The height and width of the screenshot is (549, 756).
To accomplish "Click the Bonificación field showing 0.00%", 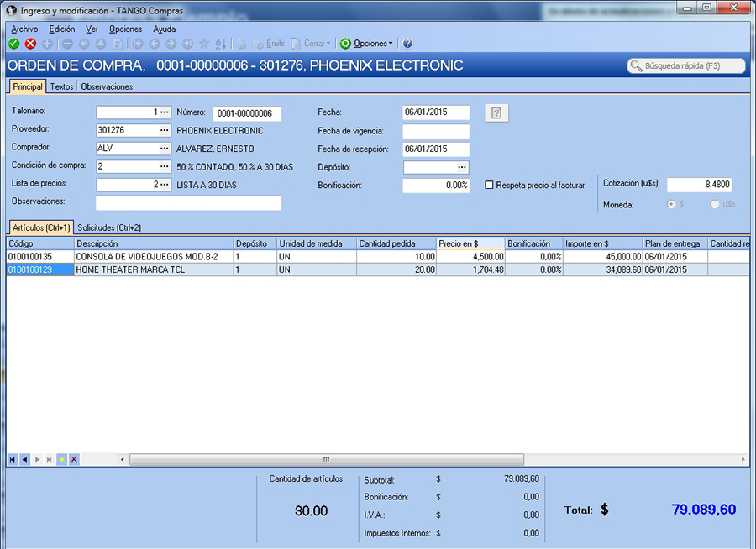I will pos(436,185).
